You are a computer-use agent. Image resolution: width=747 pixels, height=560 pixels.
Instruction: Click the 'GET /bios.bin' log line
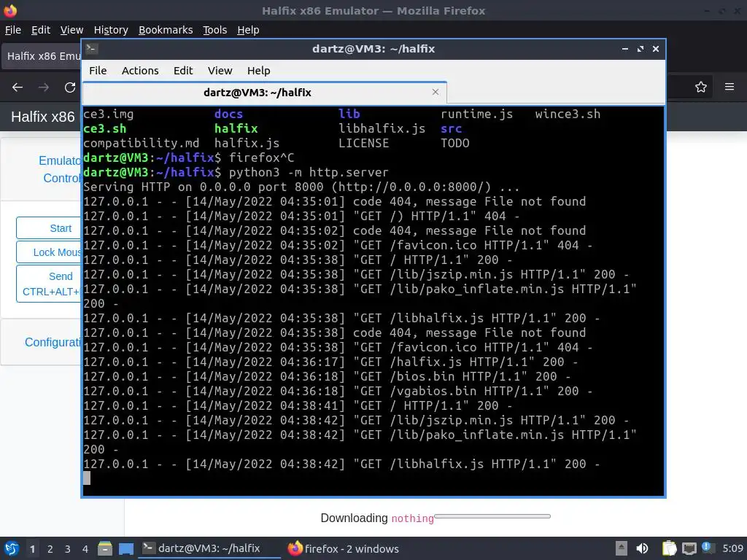coord(327,376)
